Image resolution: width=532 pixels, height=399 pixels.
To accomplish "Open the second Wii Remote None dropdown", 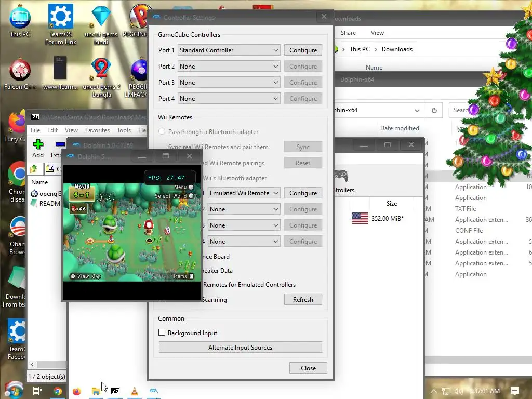I will (244, 209).
